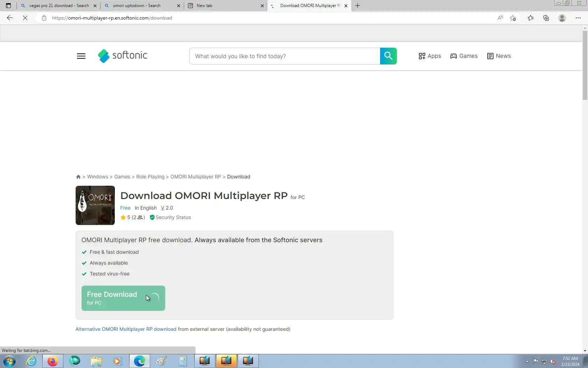Click the 'Tested virus-free' text

[x=110, y=274]
